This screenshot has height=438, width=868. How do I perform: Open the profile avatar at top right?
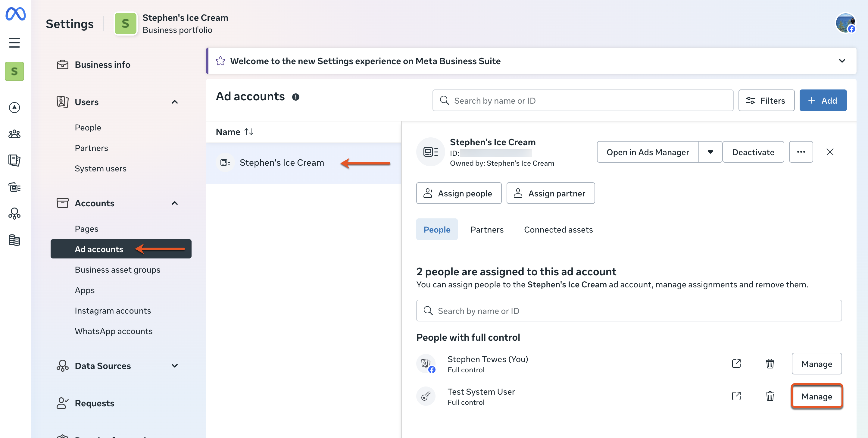pyautogui.click(x=845, y=23)
